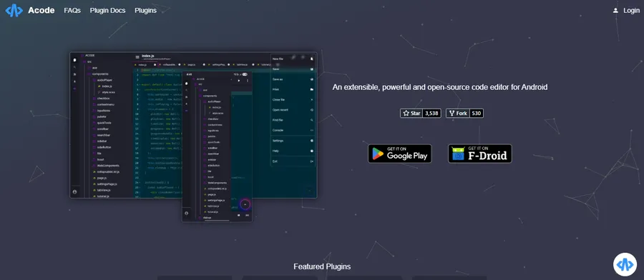
Task: Click the Acode editor screenshot preview
Action: coord(193,136)
